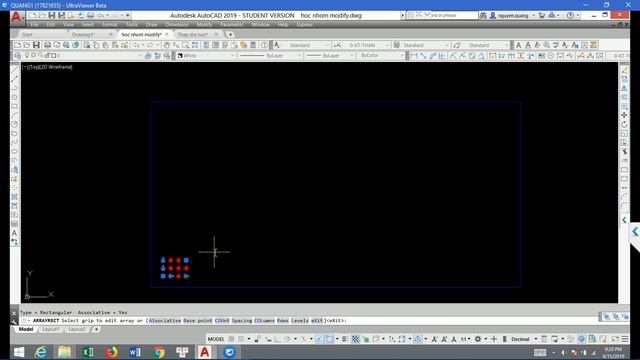Select the Multiline Text tool
Viewport: 640px width, 360px height.
pos(14,233)
